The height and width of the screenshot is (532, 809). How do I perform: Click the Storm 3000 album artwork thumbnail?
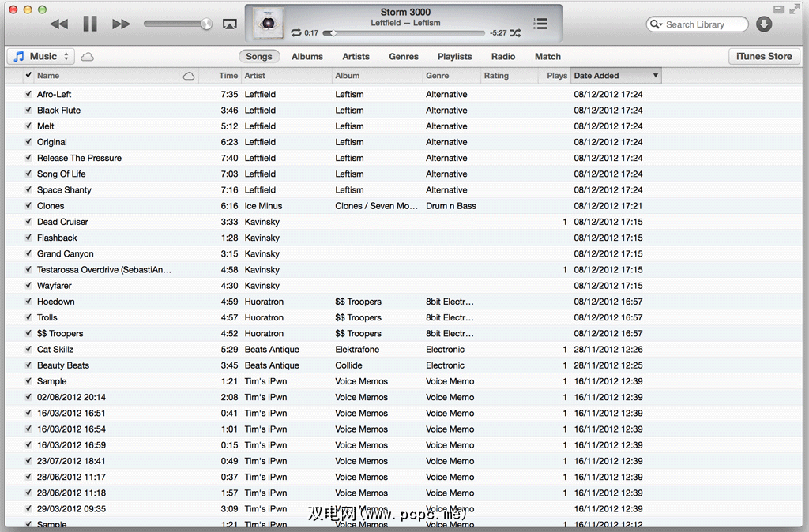click(x=268, y=24)
